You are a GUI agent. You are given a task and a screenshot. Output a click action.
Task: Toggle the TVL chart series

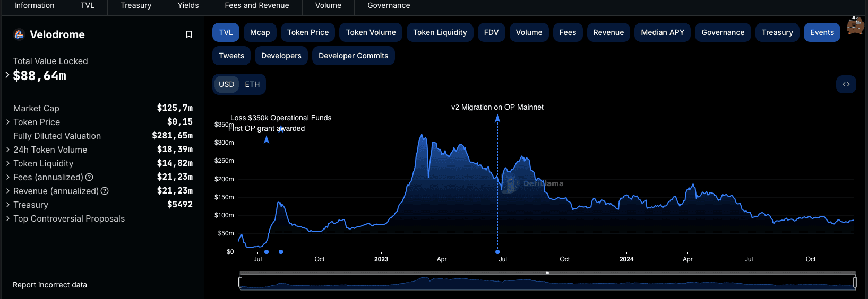(x=226, y=32)
